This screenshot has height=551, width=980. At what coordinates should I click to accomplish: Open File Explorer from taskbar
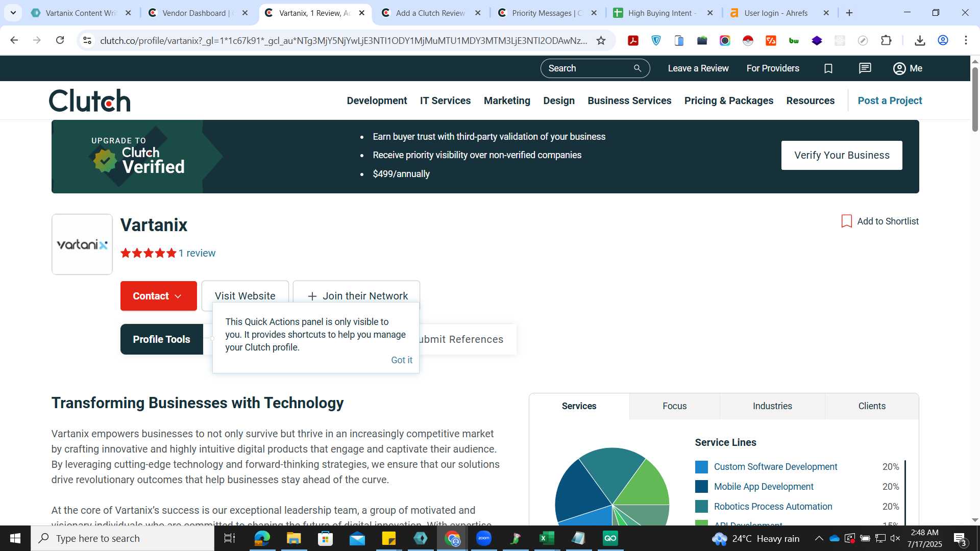point(293,538)
